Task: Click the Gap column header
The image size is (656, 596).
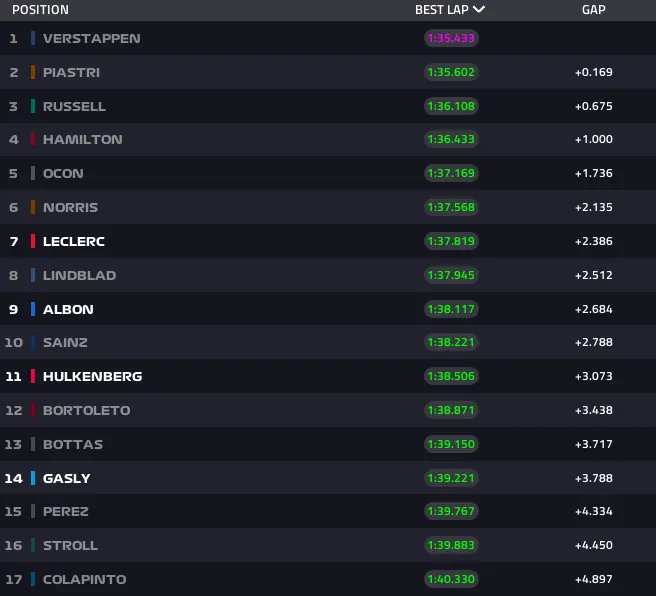Action: tap(593, 10)
